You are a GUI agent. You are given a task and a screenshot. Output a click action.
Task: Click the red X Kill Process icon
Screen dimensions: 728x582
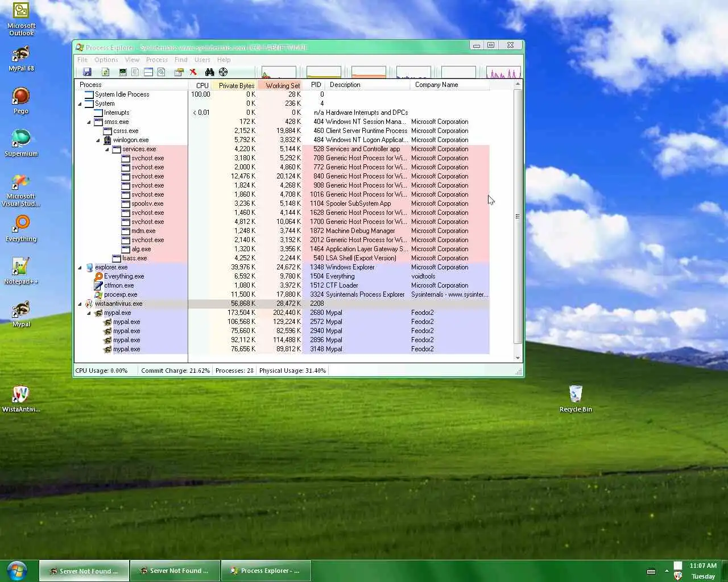pos(193,72)
